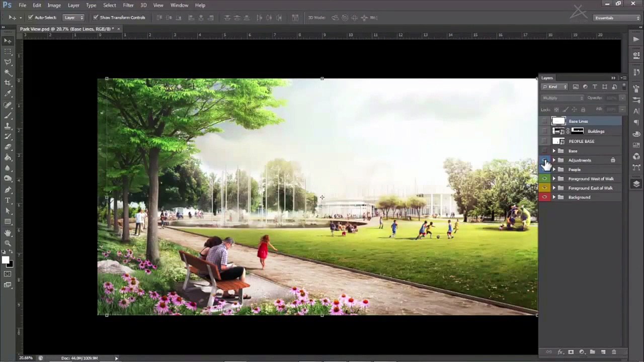This screenshot has width=644, height=362.
Task: Open the Select menu
Action: click(109, 5)
